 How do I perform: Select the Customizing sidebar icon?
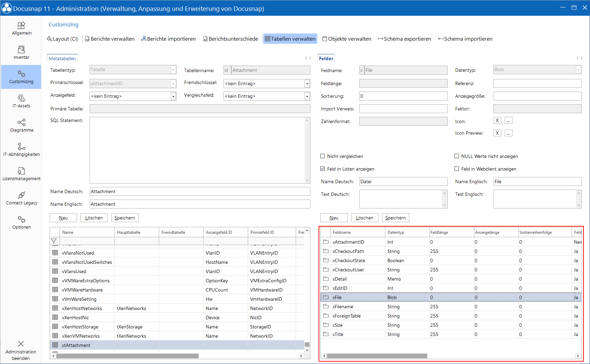21,77
